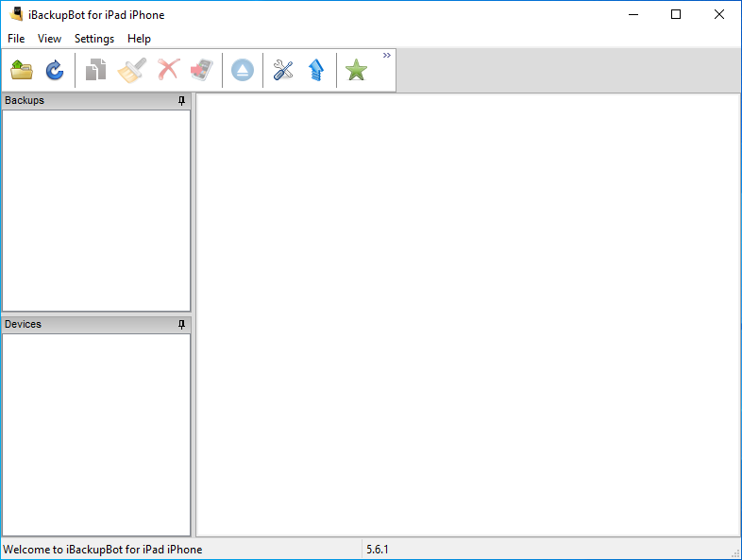Open the Help menu
The width and height of the screenshot is (742, 560).
tap(139, 39)
